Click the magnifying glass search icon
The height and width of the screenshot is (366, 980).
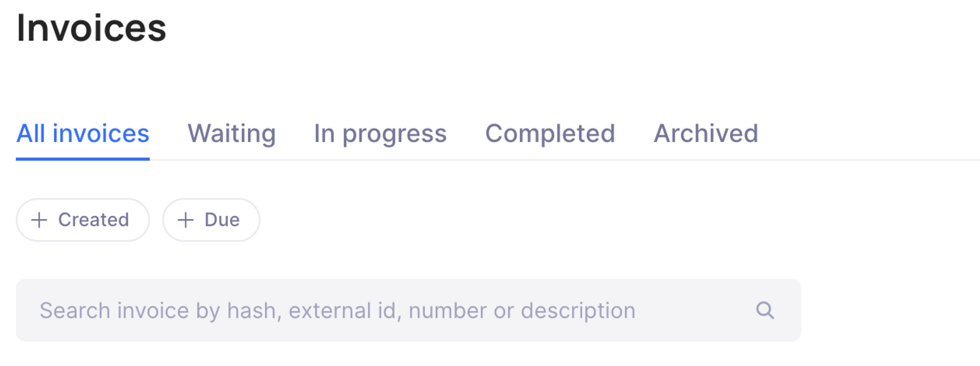(x=764, y=310)
